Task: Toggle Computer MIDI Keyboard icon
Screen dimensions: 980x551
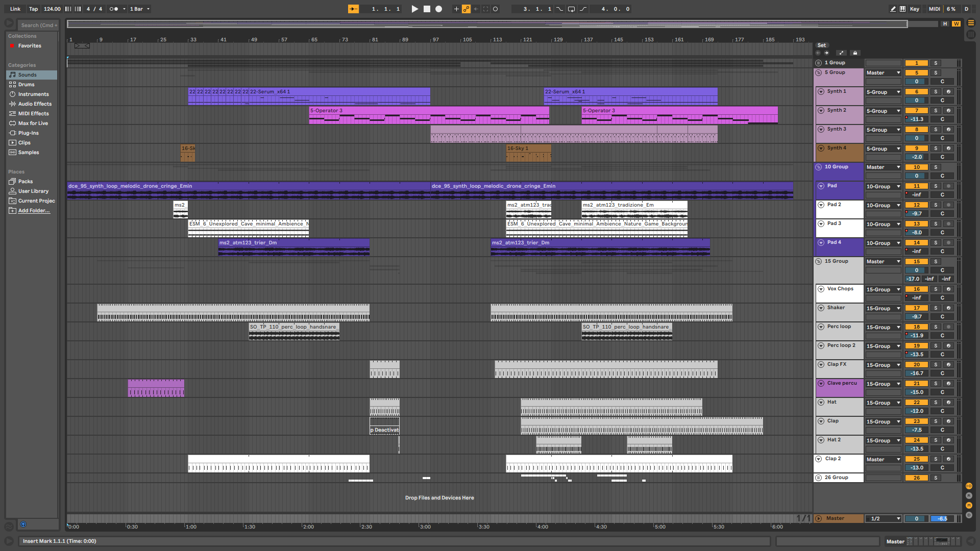Action: point(902,9)
